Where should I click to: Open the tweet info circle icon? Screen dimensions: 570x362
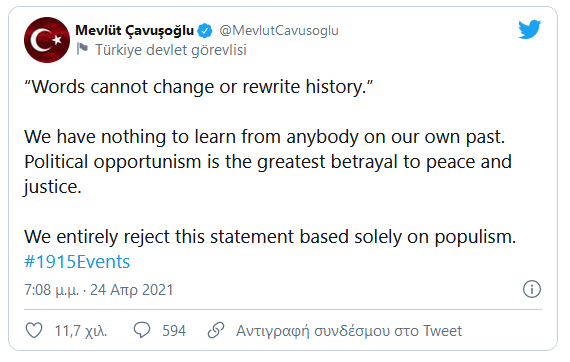pos(532,289)
